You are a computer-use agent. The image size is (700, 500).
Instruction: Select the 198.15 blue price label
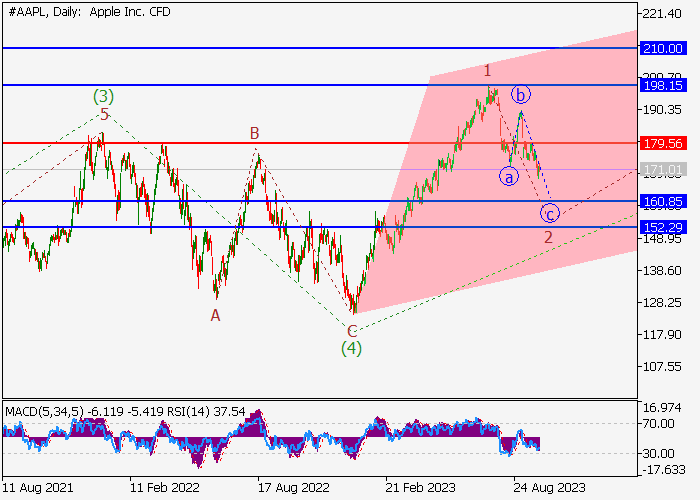pyautogui.click(x=663, y=85)
